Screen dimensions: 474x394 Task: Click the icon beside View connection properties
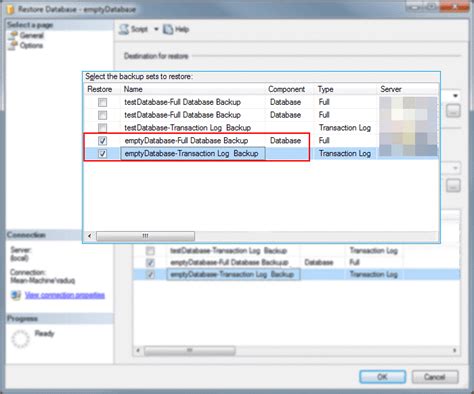pos(16,295)
